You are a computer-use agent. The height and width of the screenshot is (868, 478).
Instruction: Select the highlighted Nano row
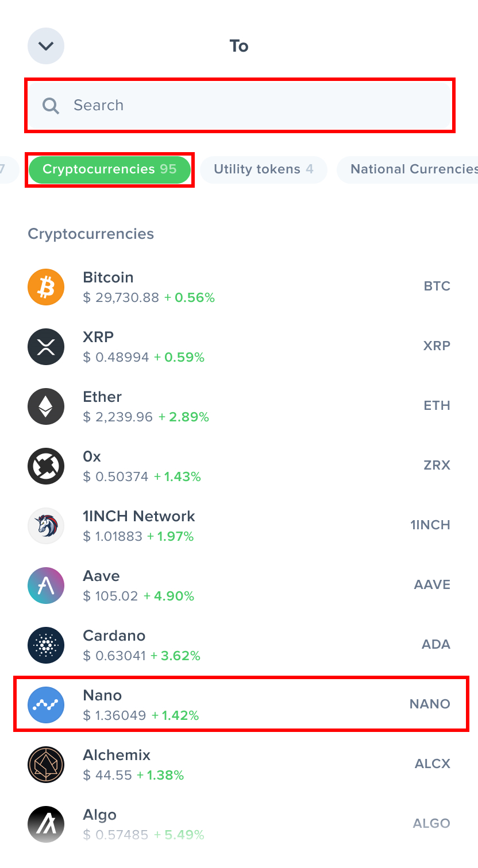pos(239,705)
